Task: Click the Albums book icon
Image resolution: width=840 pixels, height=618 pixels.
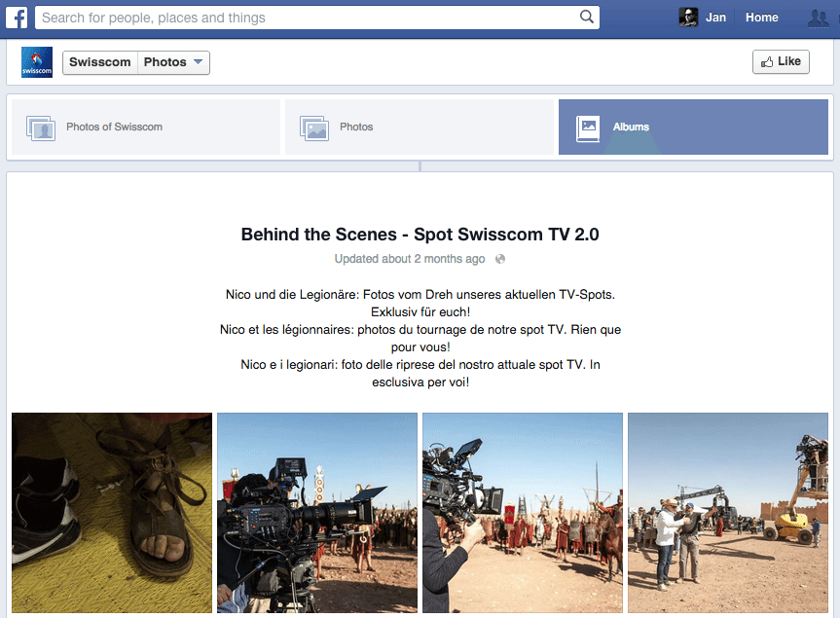Action: 588,128
